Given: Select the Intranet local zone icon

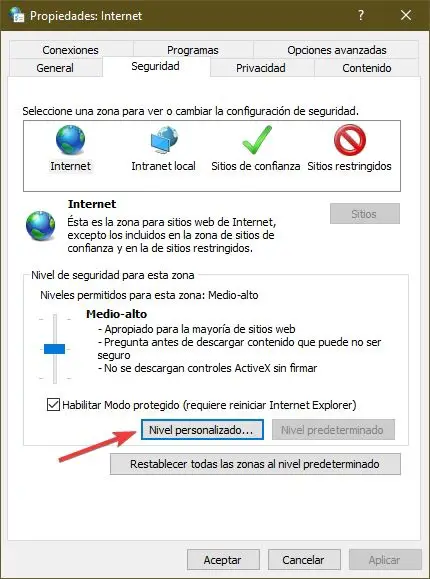Looking at the screenshot, I should [x=164, y=140].
